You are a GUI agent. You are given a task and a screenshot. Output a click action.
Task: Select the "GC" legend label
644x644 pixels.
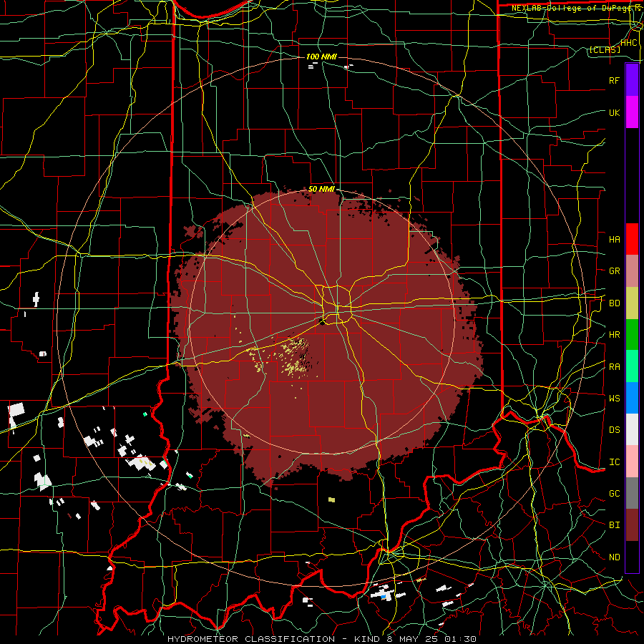(x=614, y=494)
